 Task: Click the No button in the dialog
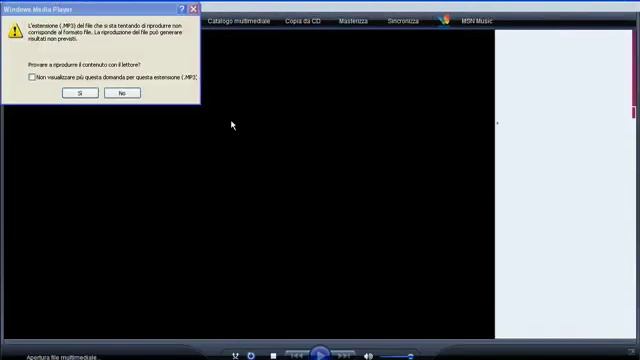(122, 93)
